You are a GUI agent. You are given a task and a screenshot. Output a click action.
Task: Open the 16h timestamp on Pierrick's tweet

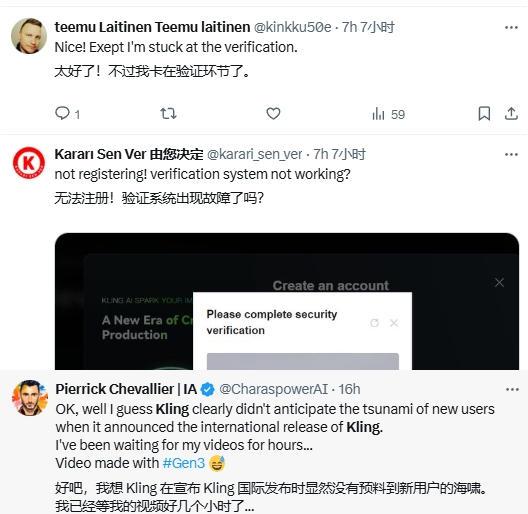pyautogui.click(x=349, y=389)
